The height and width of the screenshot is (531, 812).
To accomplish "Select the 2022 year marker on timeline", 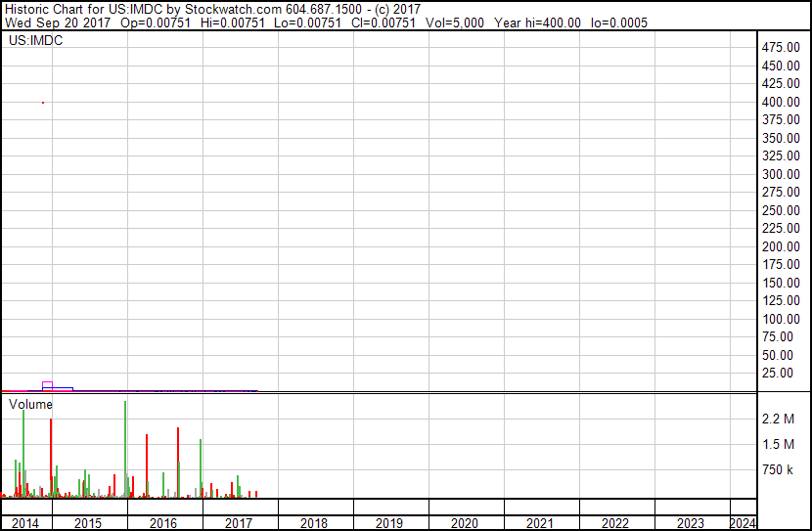I will coord(615,523).
